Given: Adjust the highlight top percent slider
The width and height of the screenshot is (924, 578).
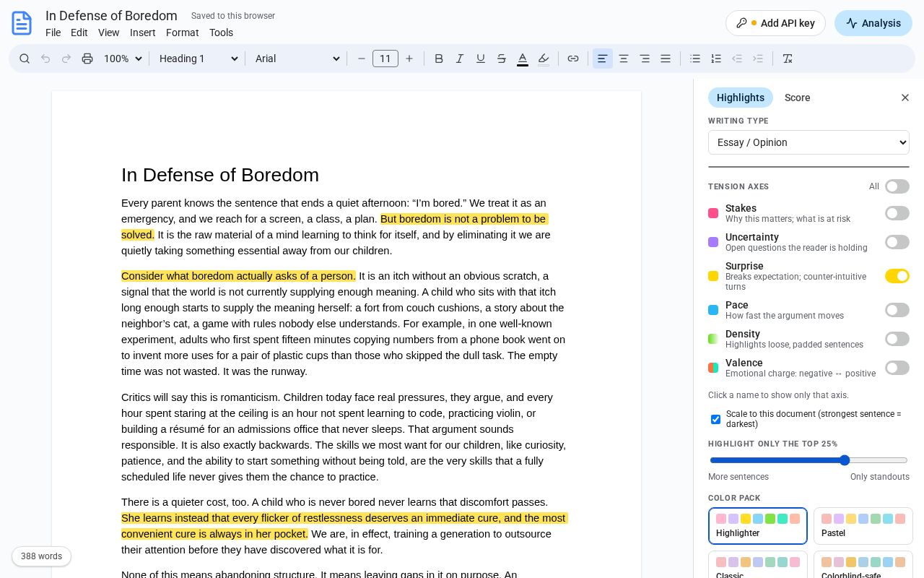Looking at the screenshot, I should coord(808,460).
